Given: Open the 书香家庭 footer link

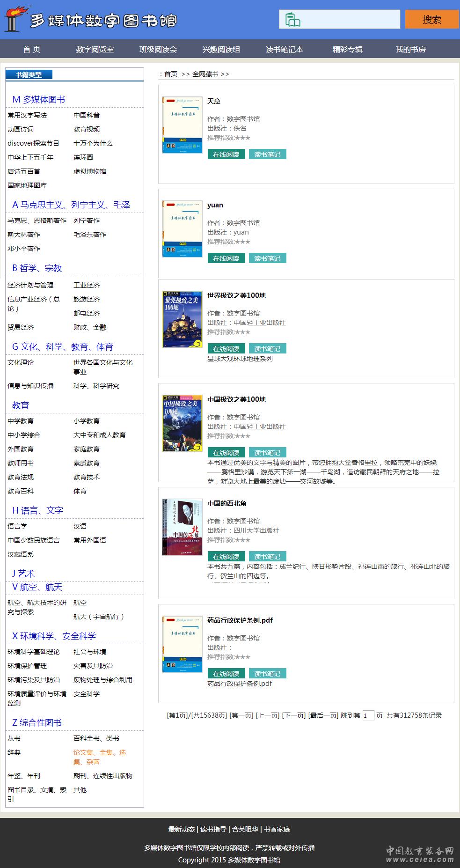Looking at the screenshot, I should [277, 829].
